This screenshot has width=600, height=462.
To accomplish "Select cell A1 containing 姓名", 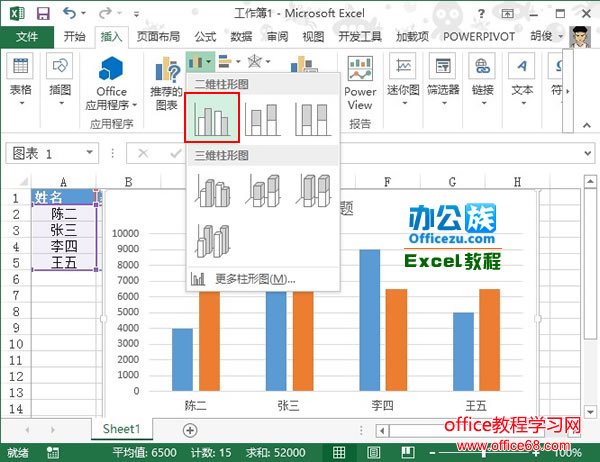I will 64,197.
